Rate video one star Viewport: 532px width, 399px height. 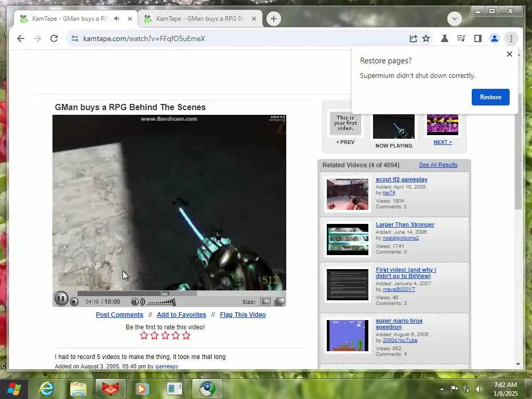tap(144, 336)
